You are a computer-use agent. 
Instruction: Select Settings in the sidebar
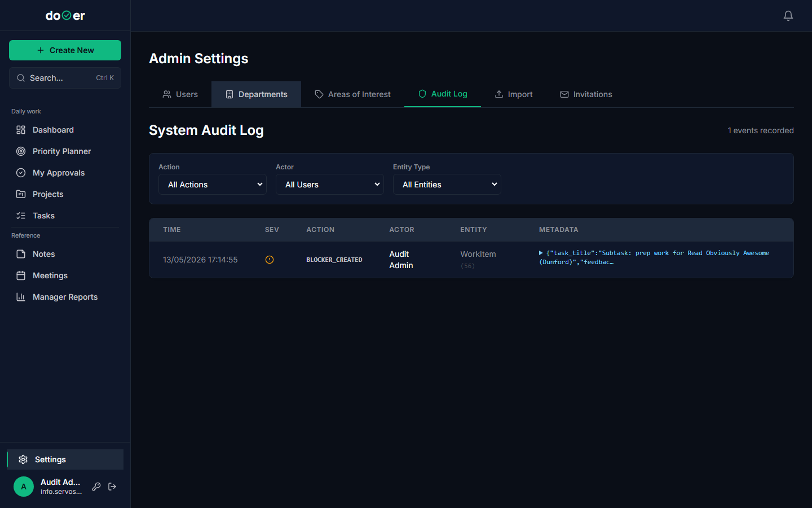(65, 459)
